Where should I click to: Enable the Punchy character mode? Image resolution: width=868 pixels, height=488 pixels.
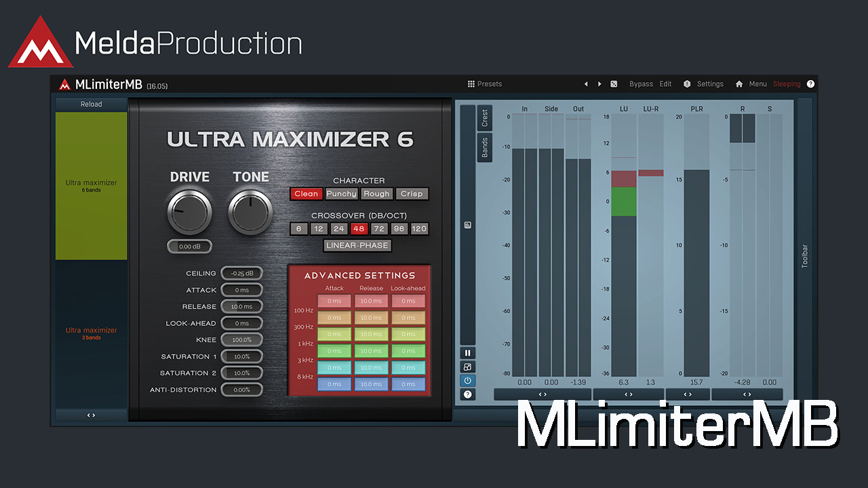[x=341, y=194]
